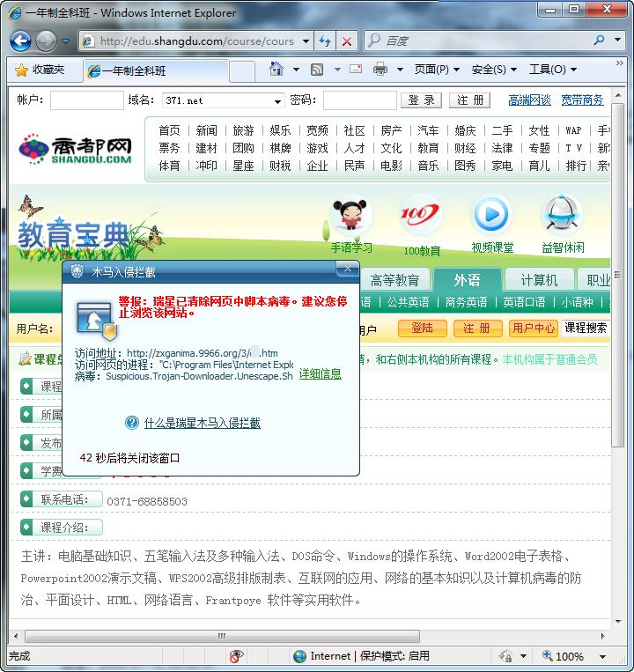
Task: Click the browser Back arrow button
Action: 21,41
